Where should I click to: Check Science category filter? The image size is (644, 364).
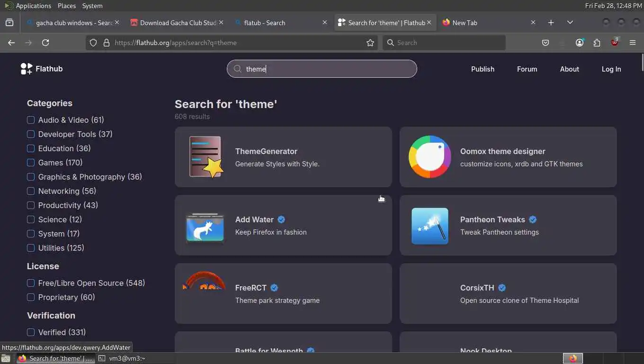pos(31,219)
